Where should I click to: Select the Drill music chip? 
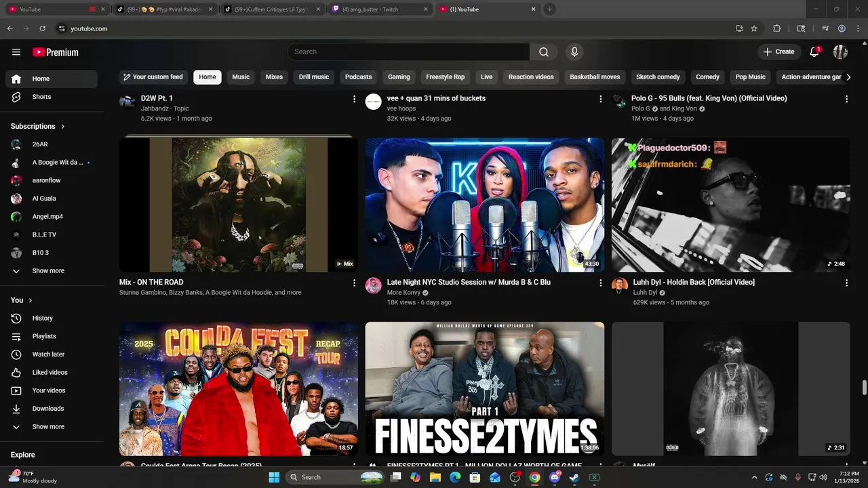tap(314, 77)
